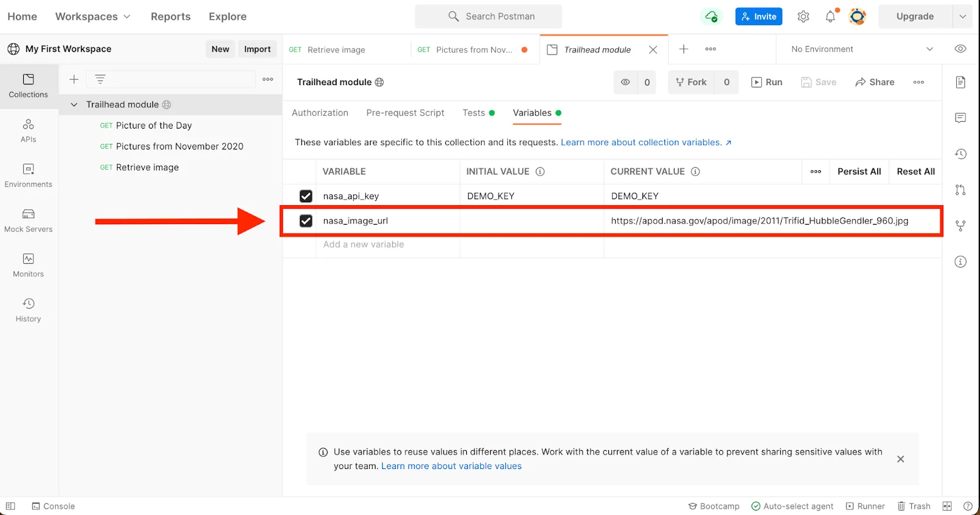Open the APIs sidebar panel

click(28, 131)
